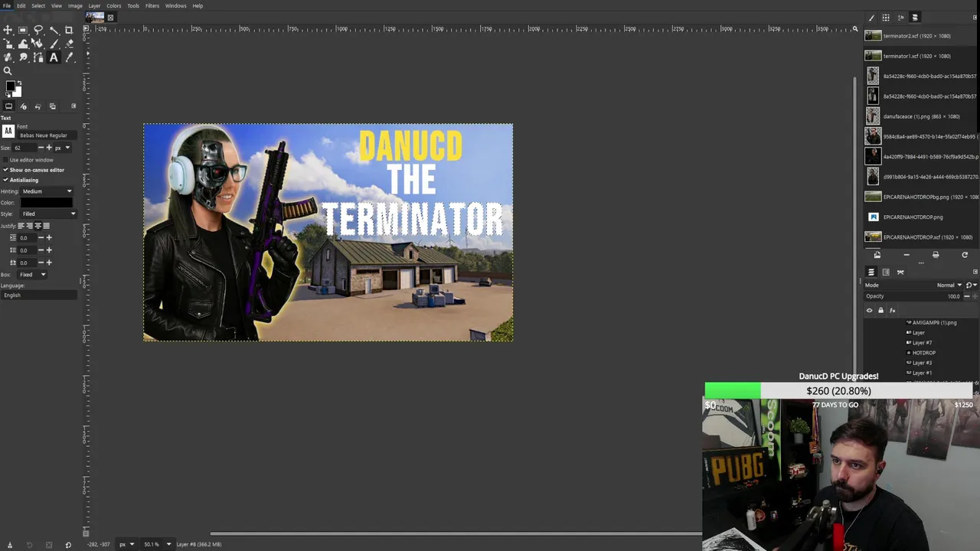The height and width of the screenshot is (551, 980).
Task: Click the Bebas Neue Regular font field
Action: [x=47, y=135]
